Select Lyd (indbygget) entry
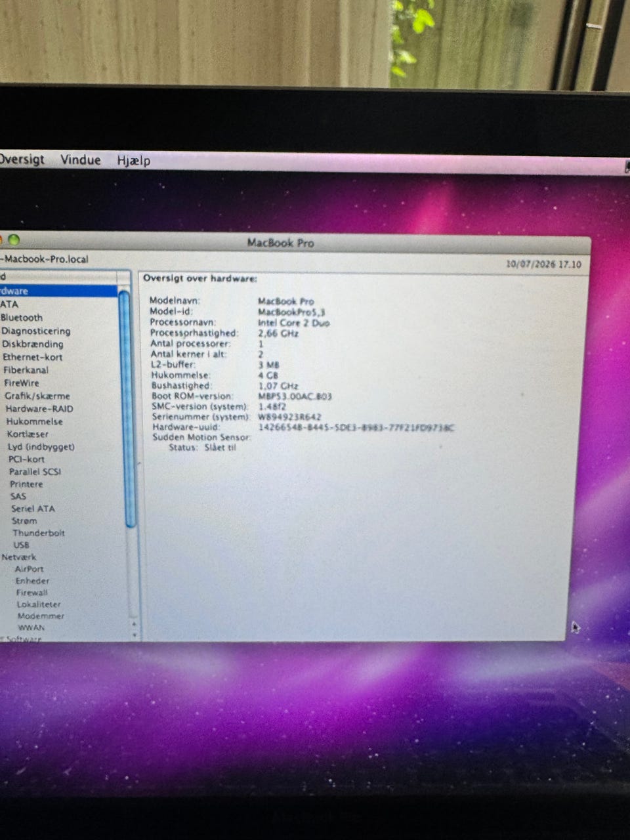Viewport: 630px width, 840px height. [41, 447]
